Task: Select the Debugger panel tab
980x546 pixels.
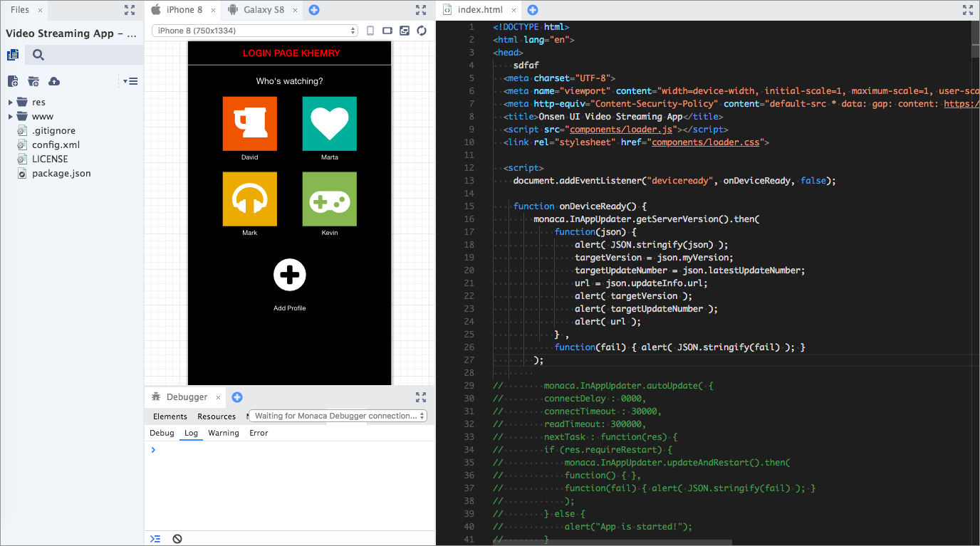Action: coord(187,397)
